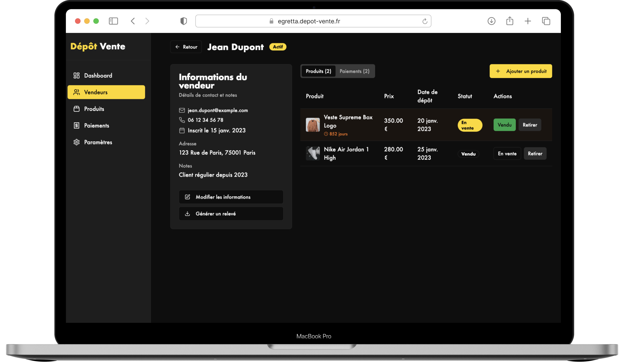This screenshot has height=364, width=624.
Task: Open Dashboard from the sidebar
Action: [x=98, y=76]
